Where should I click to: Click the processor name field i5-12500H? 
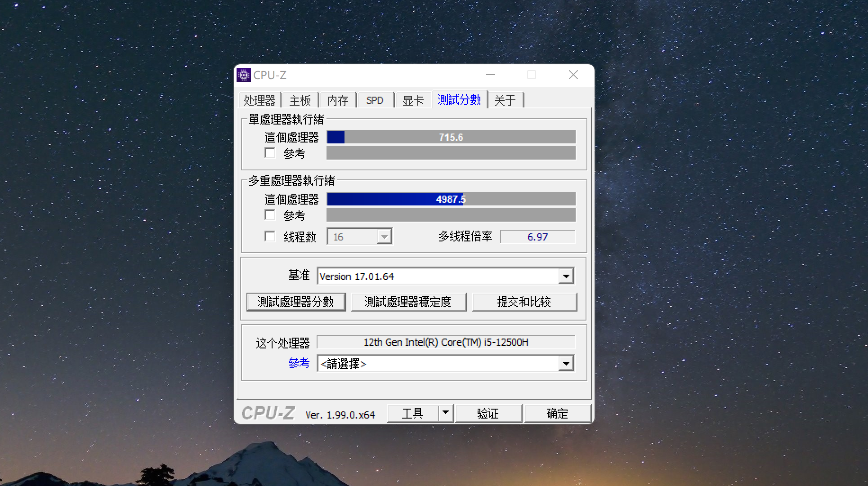446,342
